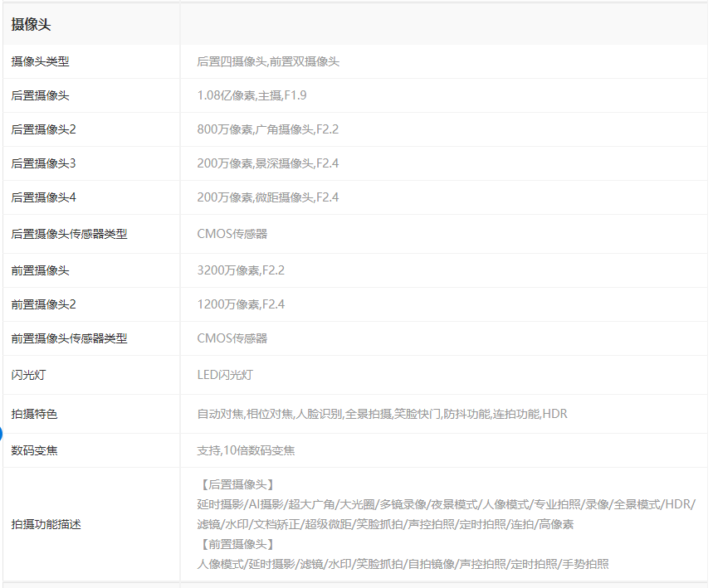Viewport: 713px width, 588px height.
Task: Select the 后置摄像头2 label
Action: 43,129
